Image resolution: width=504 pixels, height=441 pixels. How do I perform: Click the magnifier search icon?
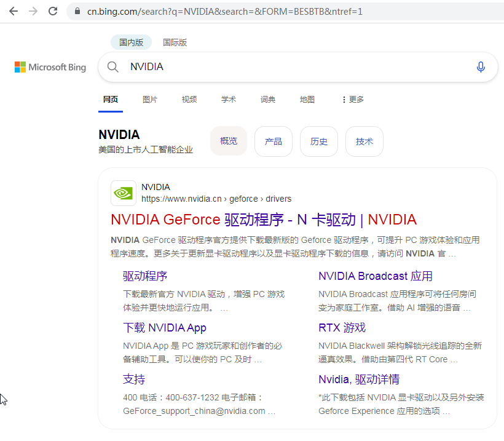tap(113, 67)
